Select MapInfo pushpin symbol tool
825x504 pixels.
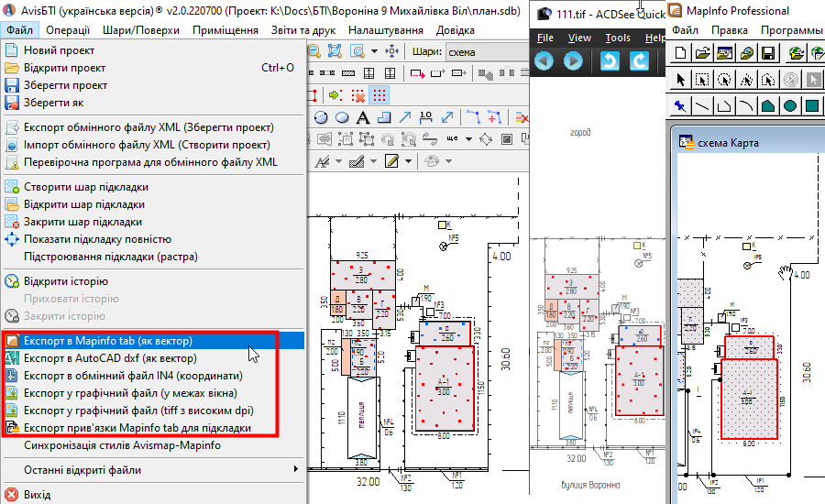[x=680, y=106]
